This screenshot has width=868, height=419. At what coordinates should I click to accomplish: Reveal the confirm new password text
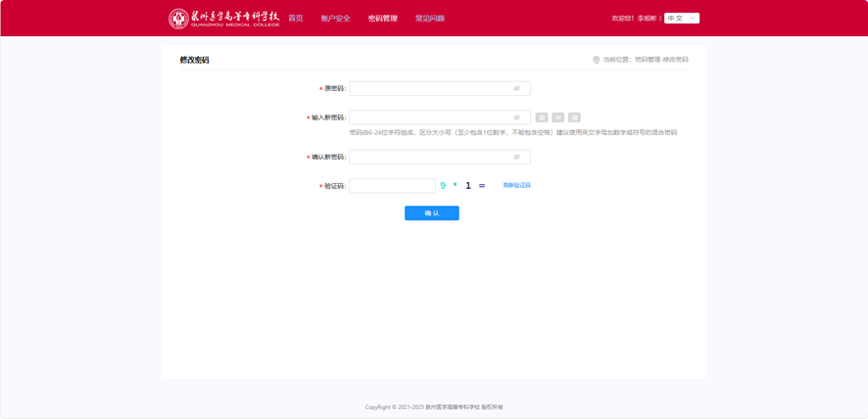(517, 157)
